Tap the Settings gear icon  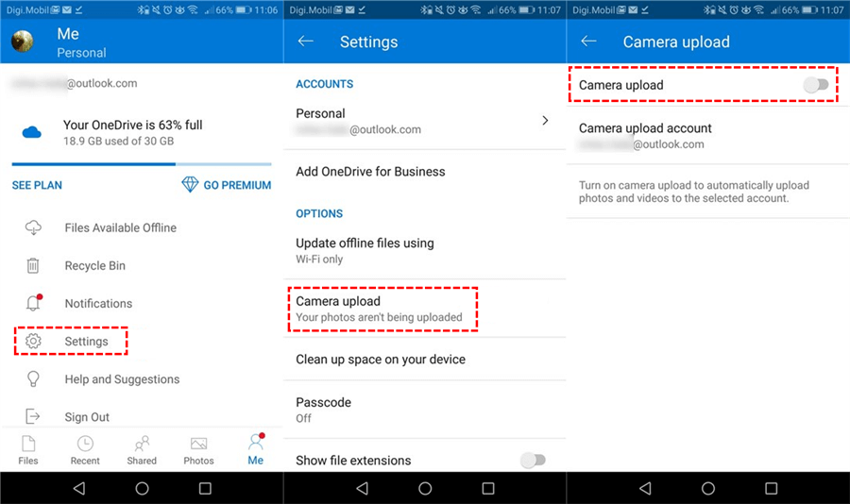[33, 341]
